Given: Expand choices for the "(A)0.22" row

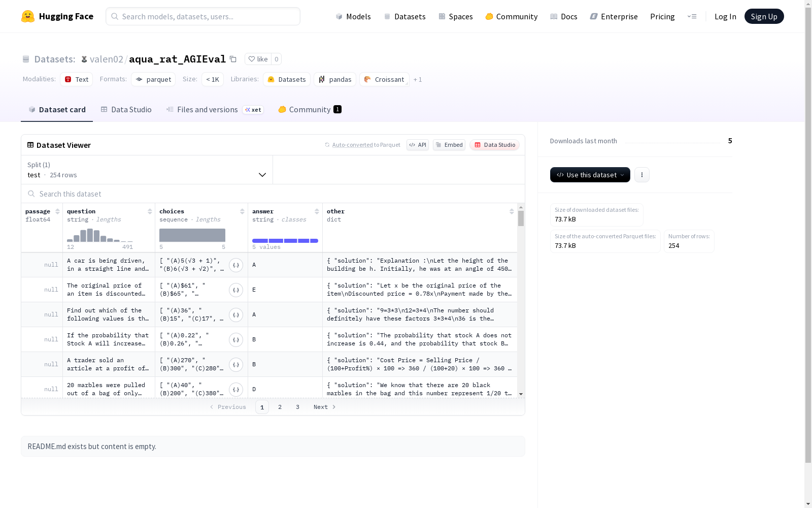Looking at the screenshot, I should tap(236, 340).
